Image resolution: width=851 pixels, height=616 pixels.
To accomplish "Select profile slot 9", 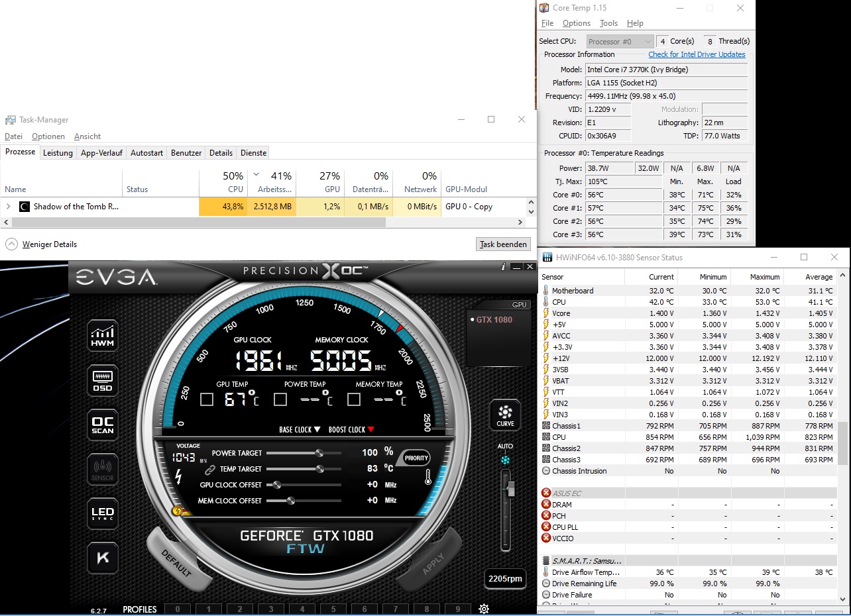I will point(458,609).
